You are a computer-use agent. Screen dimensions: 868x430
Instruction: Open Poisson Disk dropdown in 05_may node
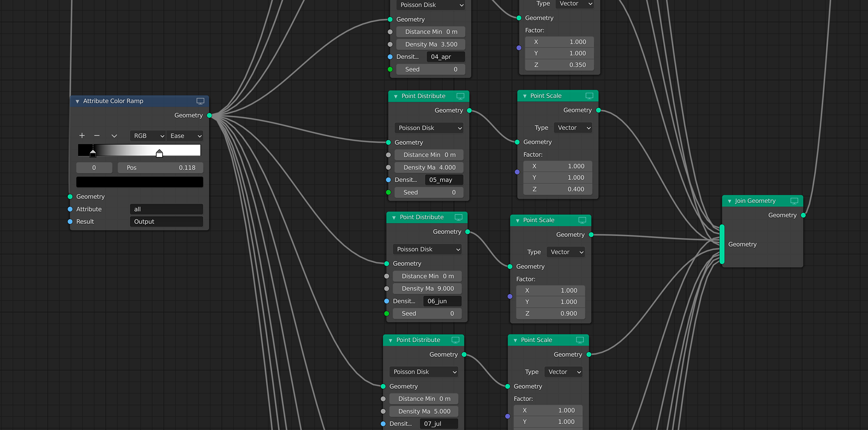point(429,128)
